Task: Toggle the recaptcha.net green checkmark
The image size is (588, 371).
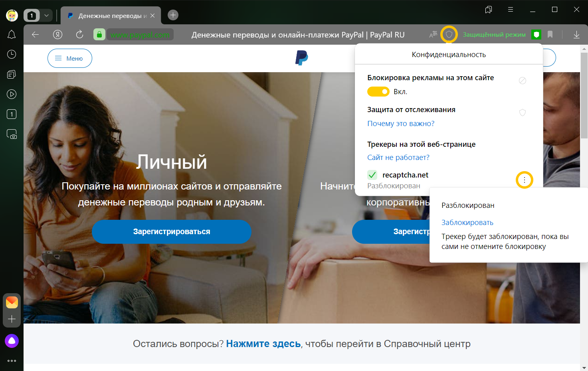Action: pyautogui.click(x=372, y=175)
